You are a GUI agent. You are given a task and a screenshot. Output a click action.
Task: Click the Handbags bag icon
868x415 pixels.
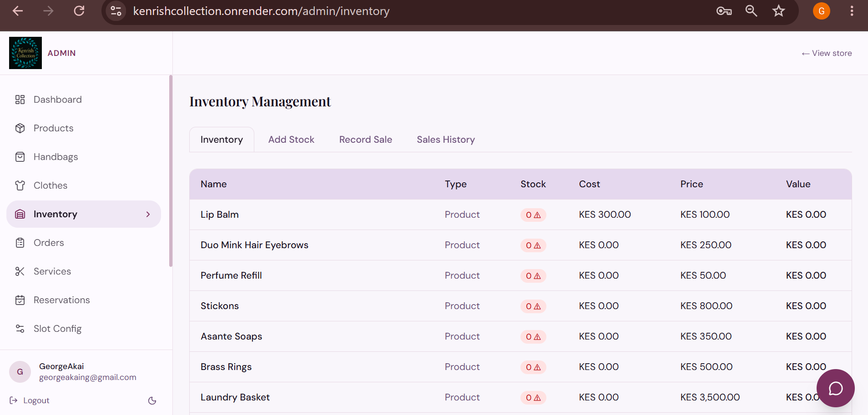[20, 157]
